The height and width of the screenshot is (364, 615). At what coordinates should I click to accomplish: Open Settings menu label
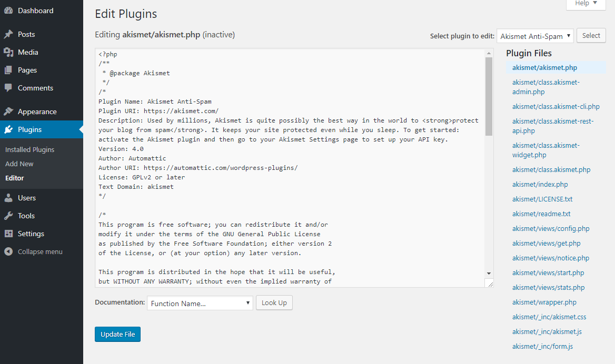tap(31, 234)
